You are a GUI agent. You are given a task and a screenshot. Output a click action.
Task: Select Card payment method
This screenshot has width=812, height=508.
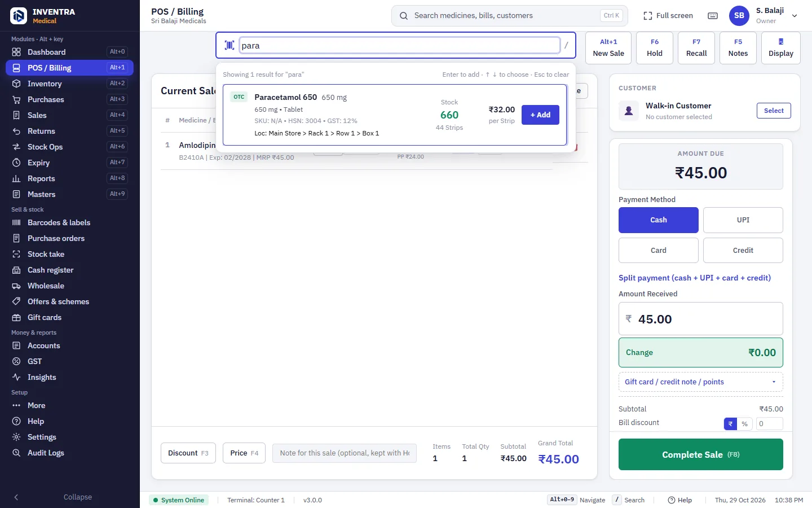coord(659,251)
